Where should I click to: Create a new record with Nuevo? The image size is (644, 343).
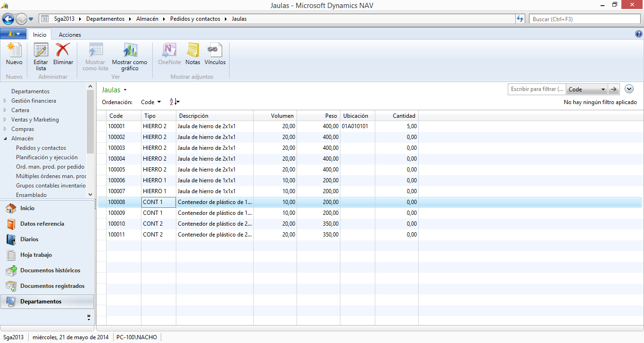pyautogui.click(x=14, y=54)
